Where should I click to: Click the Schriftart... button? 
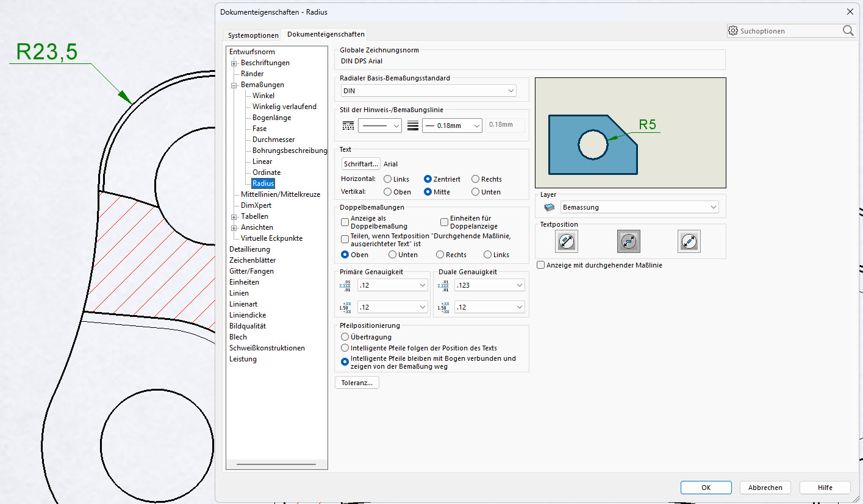(361, 164)
